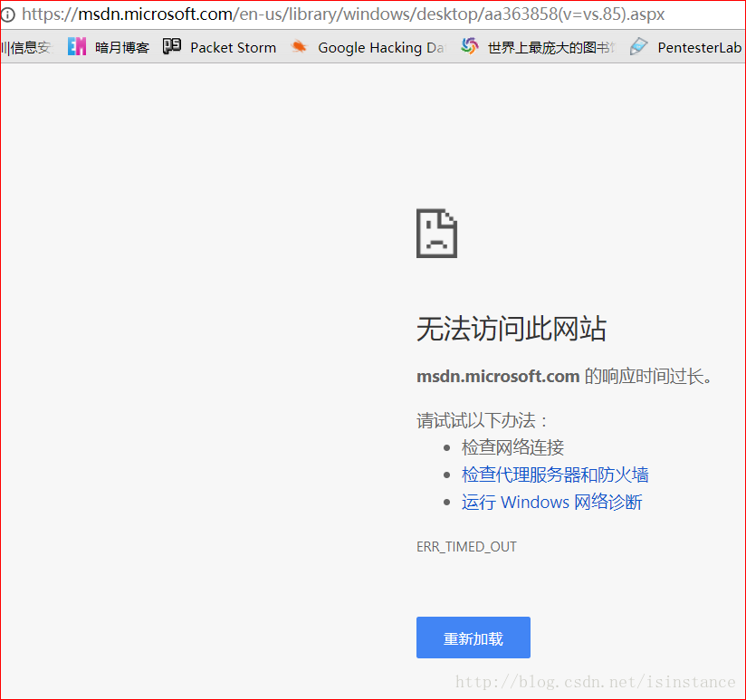
Task: Click the 检查网络连接 list item
Action: tap(512, 447)
